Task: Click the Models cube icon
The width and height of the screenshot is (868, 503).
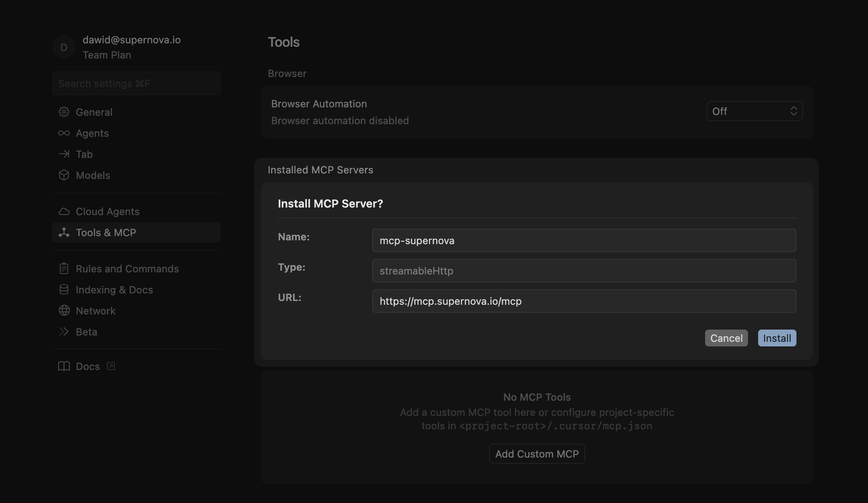Action: (64, 175)
